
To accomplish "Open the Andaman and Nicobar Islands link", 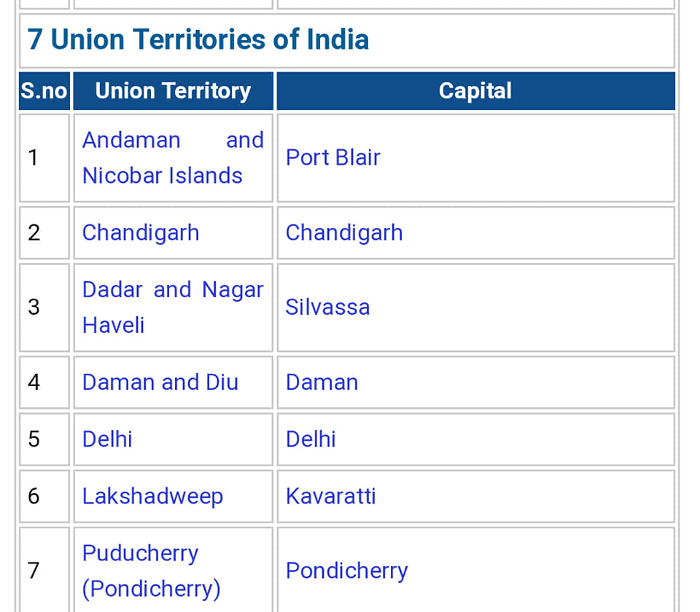I will [x=174, y=158].
